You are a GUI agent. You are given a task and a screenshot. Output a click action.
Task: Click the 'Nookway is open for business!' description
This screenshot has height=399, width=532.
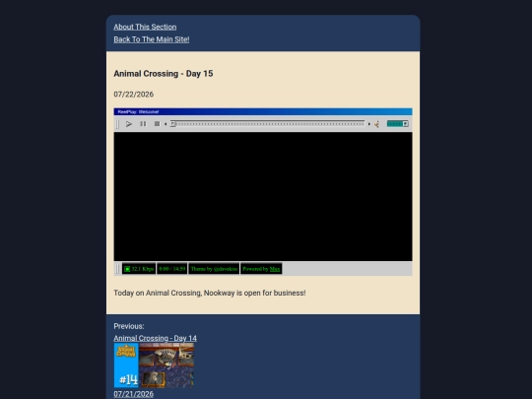(x=254, y=293)
